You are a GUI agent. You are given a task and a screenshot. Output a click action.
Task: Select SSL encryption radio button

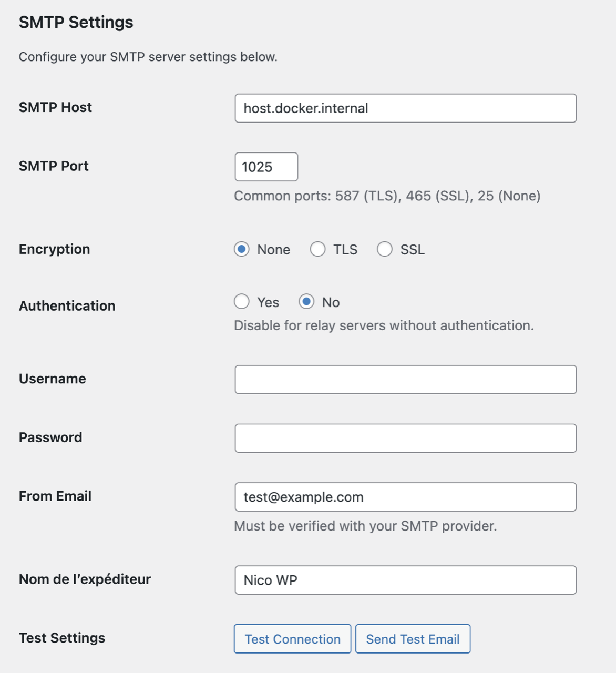pos(385,249)
